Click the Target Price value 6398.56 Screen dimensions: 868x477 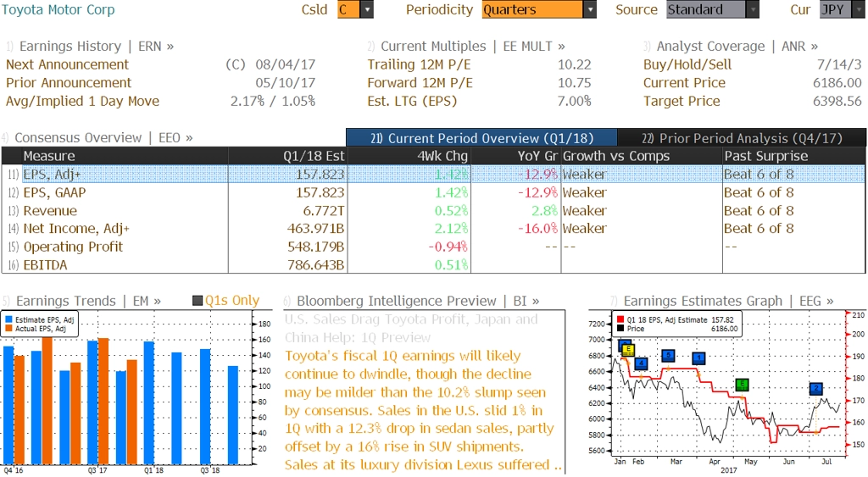(837, 102)
